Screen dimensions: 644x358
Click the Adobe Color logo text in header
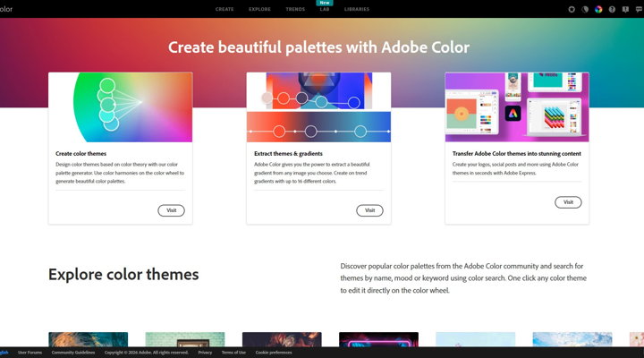pyautogui.click(x=5, y=9)
